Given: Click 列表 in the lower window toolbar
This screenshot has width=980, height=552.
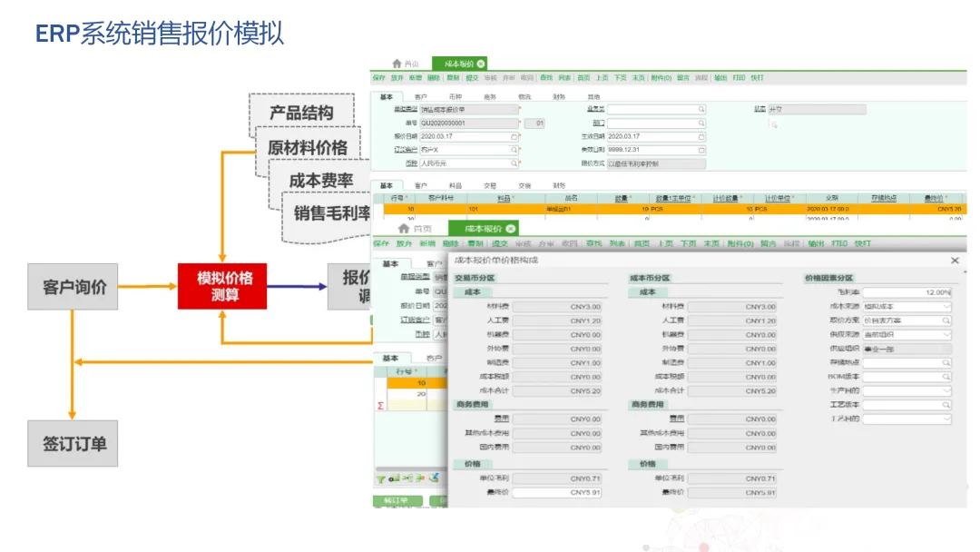Looking at the screenshot, I should tap(617, 244).
